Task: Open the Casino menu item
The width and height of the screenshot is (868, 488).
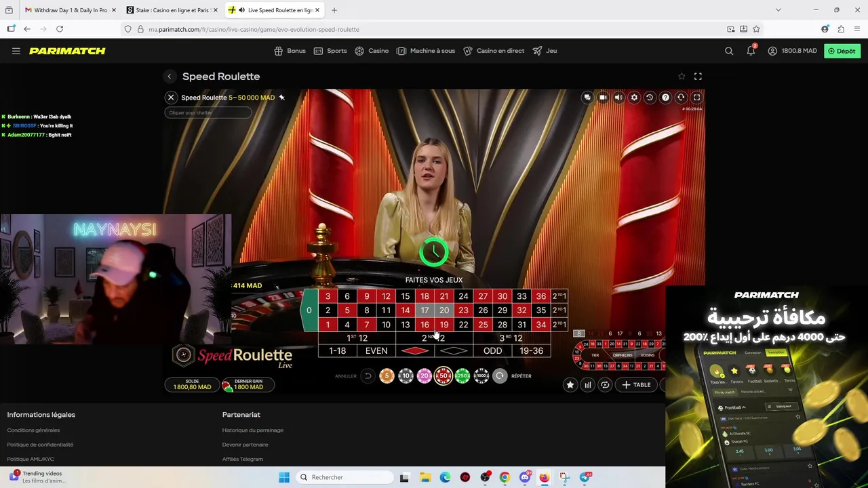Action: [x=372, y=51]
